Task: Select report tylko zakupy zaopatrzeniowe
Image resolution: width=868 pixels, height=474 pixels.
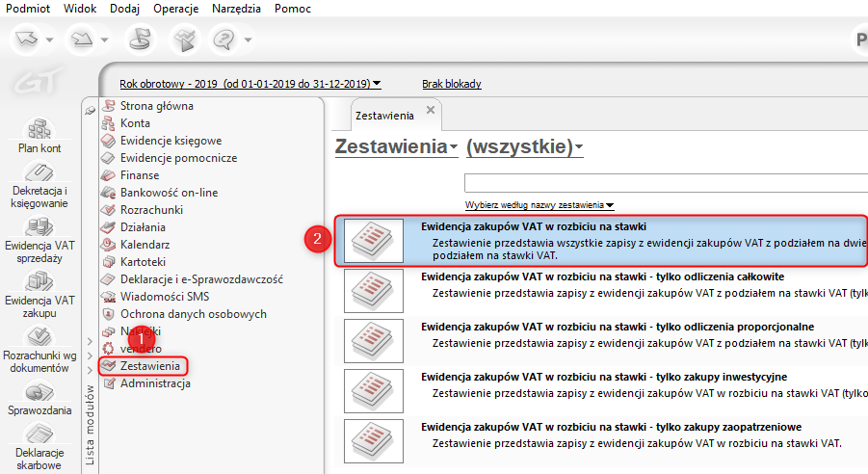Action: pyautogui.click(x=601, y=441)
